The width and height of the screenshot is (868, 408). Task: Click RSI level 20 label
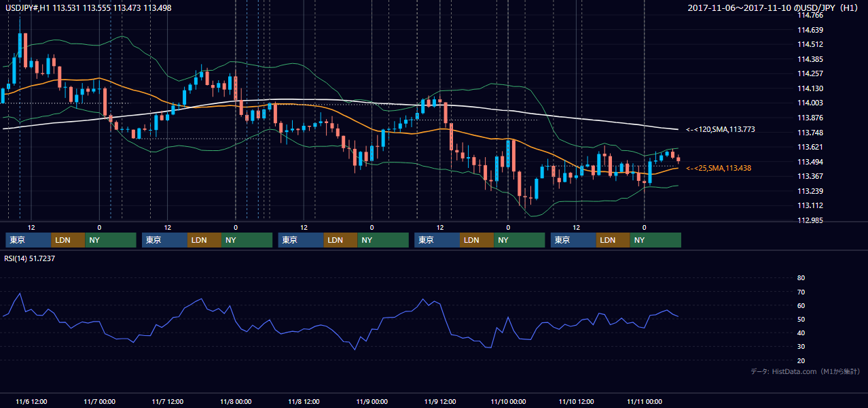tap(801, 360)
